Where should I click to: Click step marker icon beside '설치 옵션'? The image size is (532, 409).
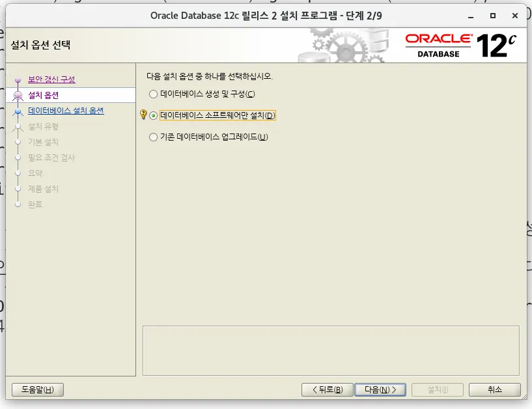[x=18, y=96]
